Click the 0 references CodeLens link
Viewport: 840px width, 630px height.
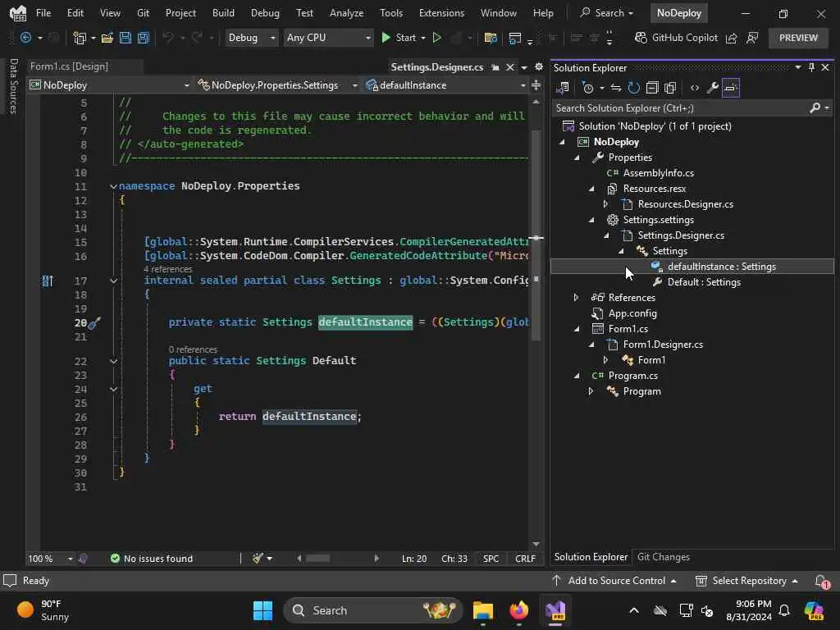click(193, 349)
